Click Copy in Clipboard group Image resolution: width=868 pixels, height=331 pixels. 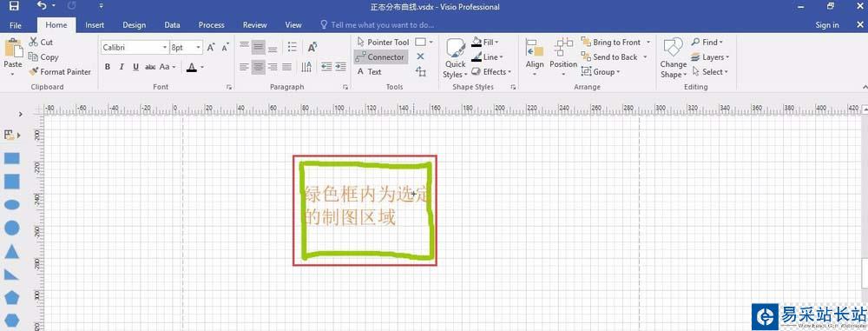pyautogui.click(x=43, y=57)
